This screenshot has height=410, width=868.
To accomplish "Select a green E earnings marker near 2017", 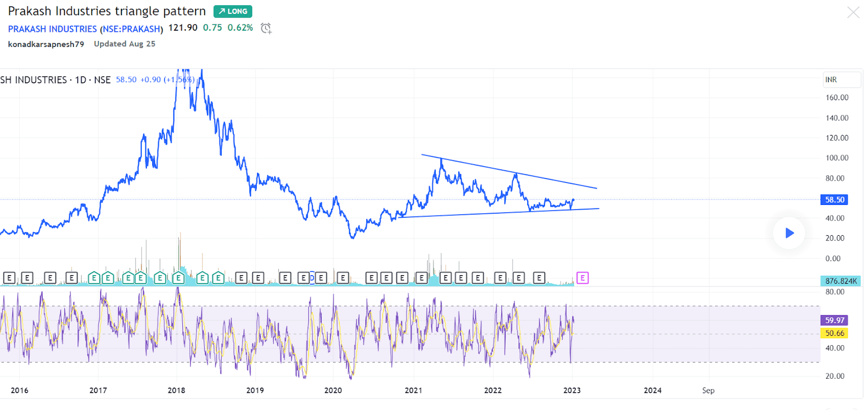I will coord(93,278).
